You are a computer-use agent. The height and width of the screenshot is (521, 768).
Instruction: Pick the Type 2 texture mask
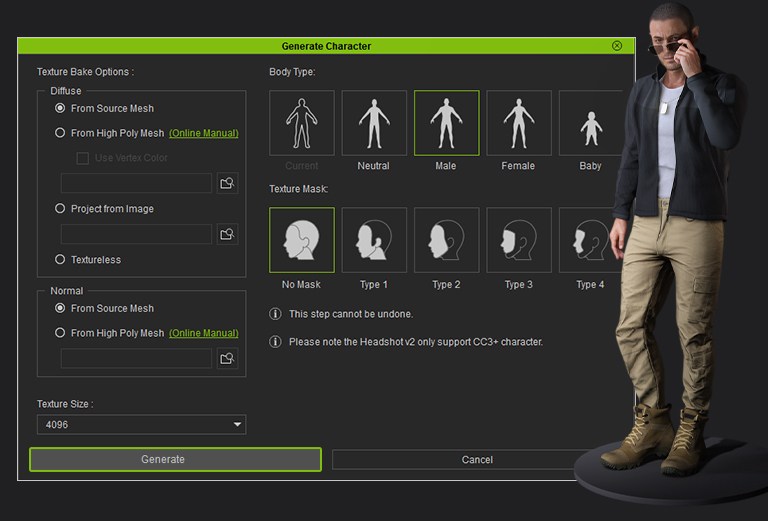click(446, 240)
